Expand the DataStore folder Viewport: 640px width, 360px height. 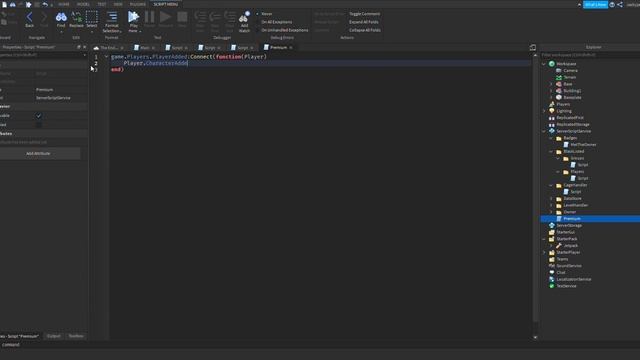point(551,198)
